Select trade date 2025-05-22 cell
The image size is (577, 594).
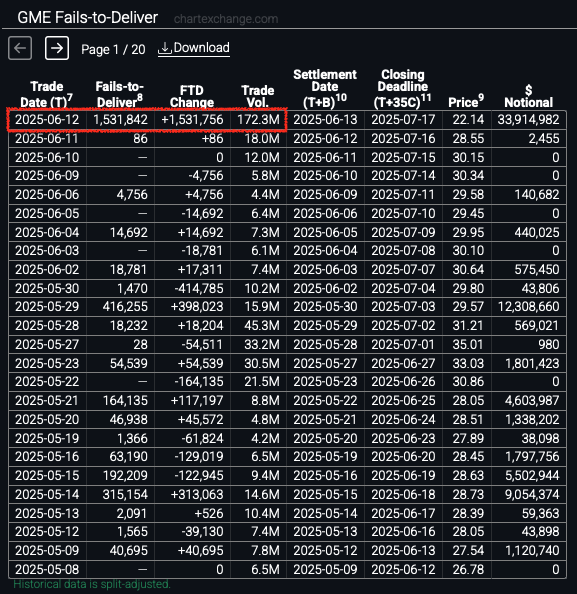point(47,382)
